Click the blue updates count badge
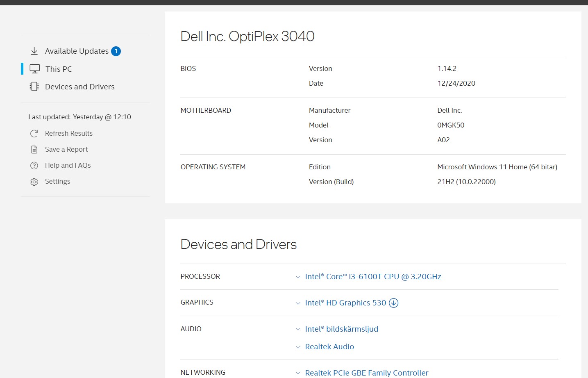This screenshot has height=378, width=588. (x=116, y=51)
